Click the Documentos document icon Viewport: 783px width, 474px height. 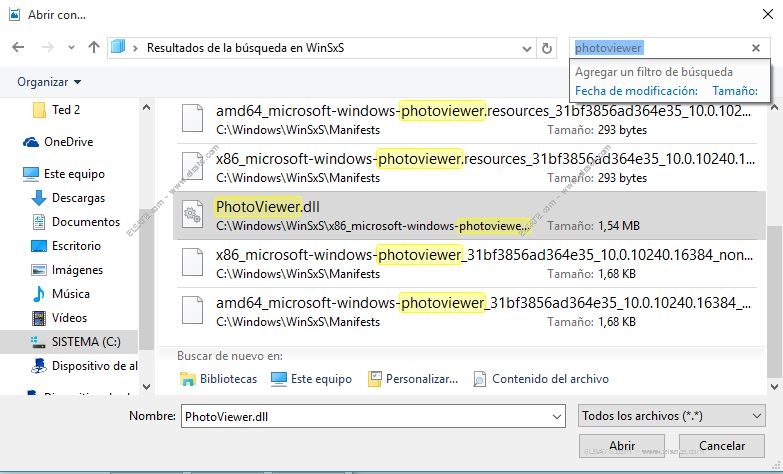click(x=39, y=222)
